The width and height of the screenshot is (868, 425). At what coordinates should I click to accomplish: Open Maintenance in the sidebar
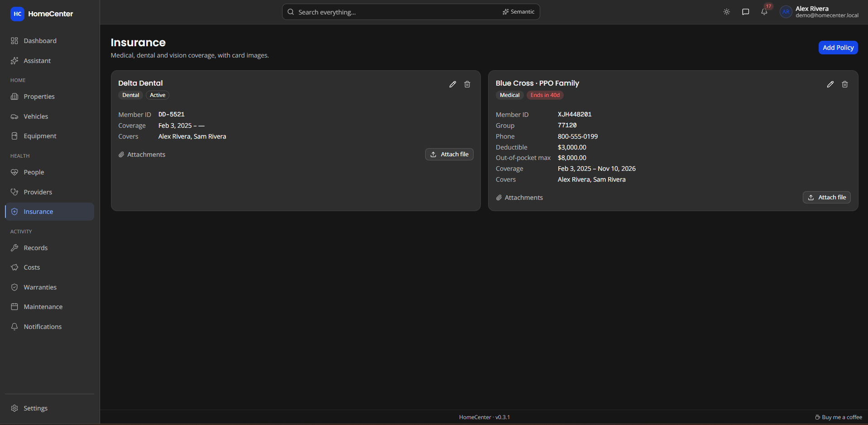(x=50, y=307)
